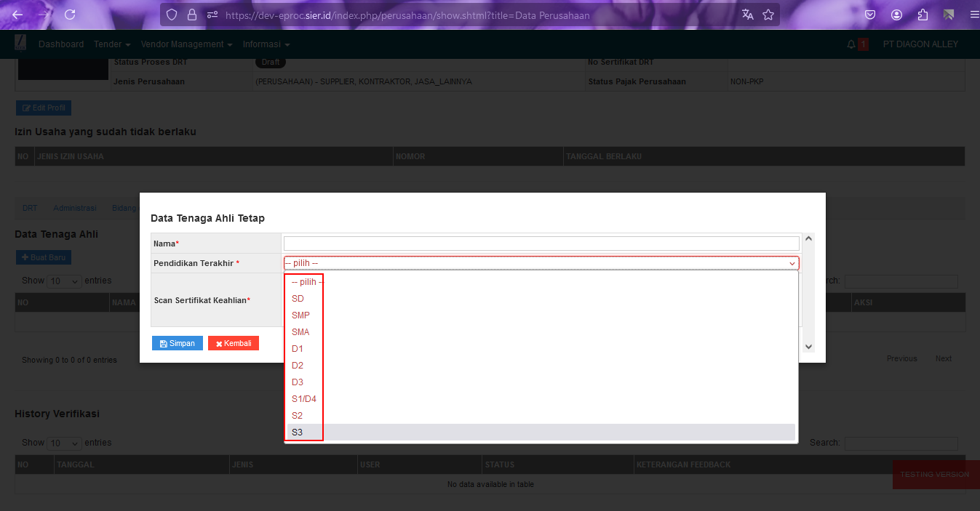Choose D3 from education list

click(x=541, y=382)
